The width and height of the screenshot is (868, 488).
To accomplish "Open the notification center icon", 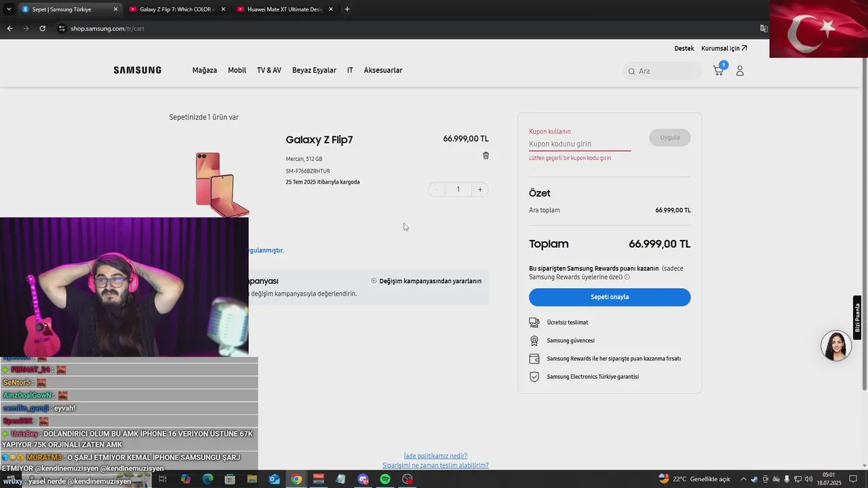I will tap(853, 479).
